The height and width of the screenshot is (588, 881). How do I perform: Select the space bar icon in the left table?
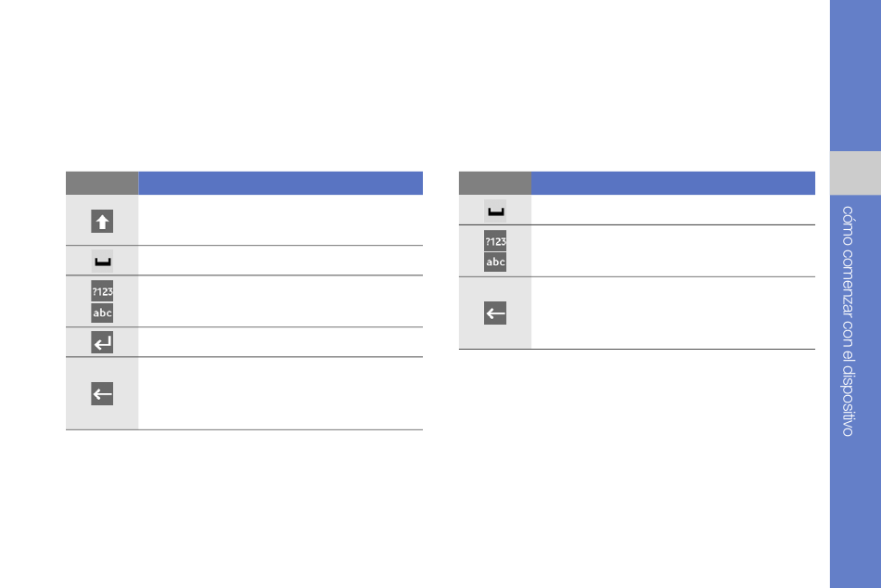point(102,261)
